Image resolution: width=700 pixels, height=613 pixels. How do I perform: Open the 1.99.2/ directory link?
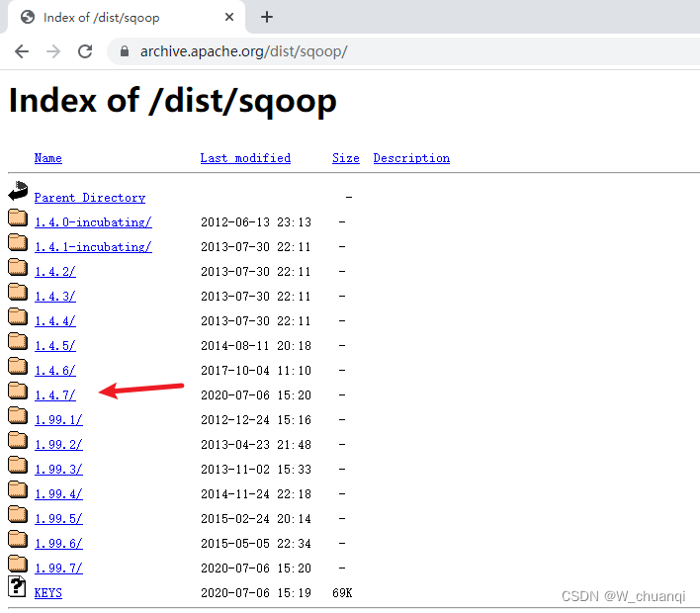58,445
